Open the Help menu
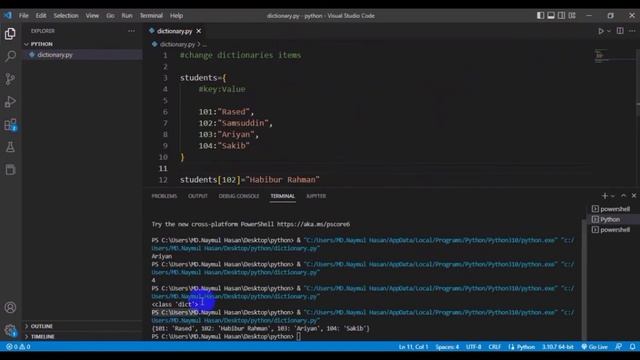The image size is (640, 360). click(176, 16)
